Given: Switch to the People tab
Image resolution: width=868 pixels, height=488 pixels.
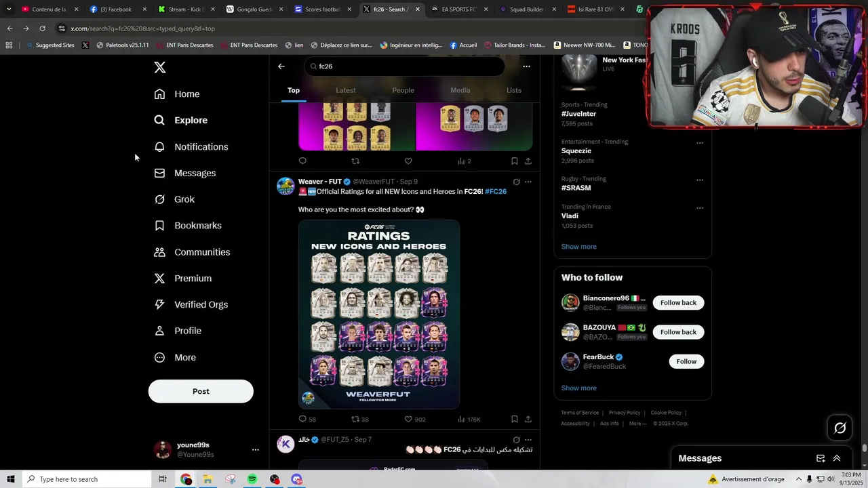Looking at the screenshot, I should [x=403, y=90].
